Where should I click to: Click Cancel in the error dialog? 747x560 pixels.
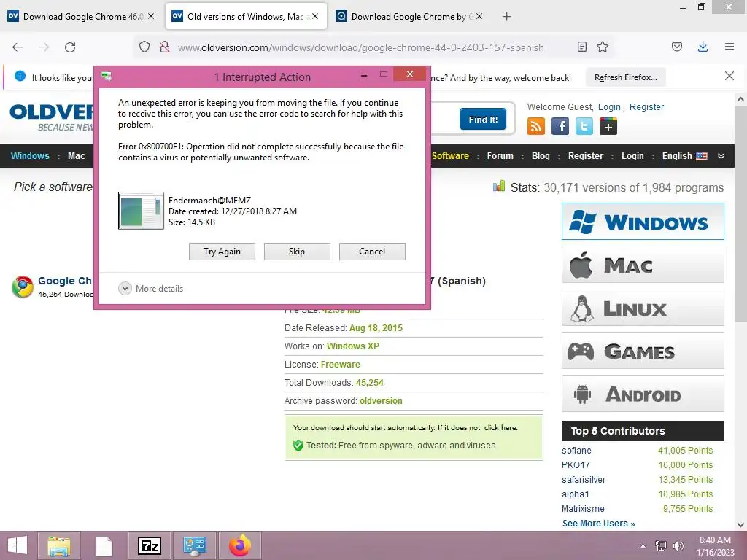click(372, 252)
